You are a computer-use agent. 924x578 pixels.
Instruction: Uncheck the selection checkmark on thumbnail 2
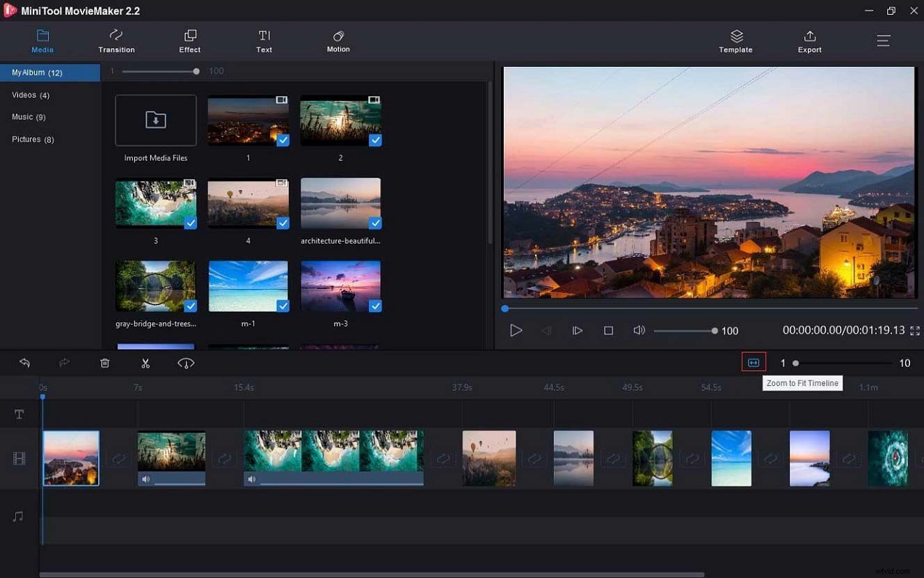click(376, 140)
